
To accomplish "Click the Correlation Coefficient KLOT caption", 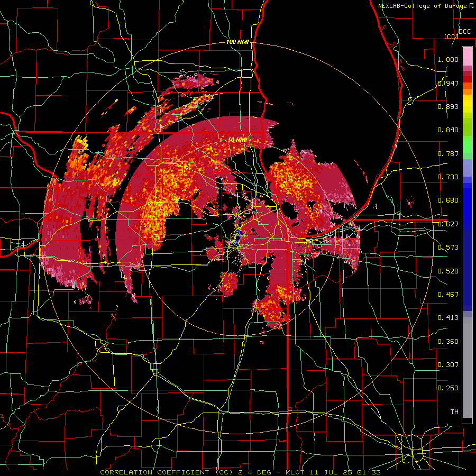I will [240, 472].
